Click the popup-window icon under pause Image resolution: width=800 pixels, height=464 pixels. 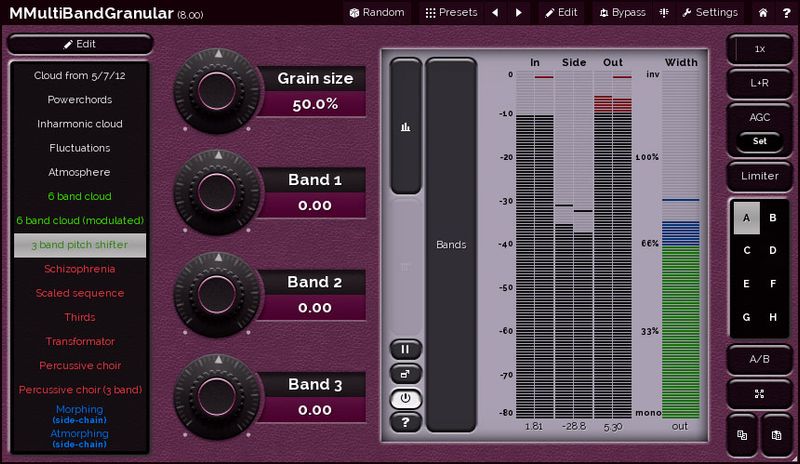pyautogui.click(x=406, y=374)
